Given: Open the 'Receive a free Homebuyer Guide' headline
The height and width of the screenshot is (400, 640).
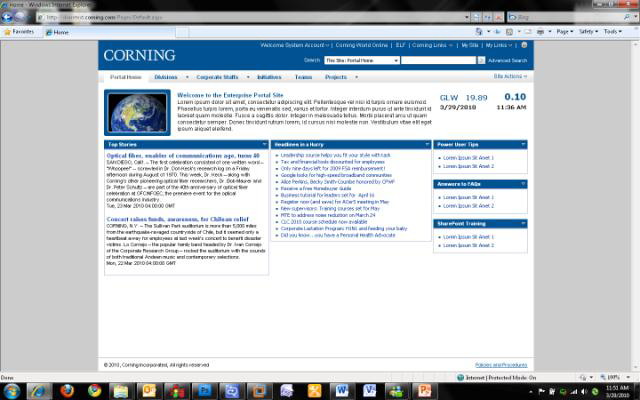Looking at the screenshot, I should tap(316, 189).
